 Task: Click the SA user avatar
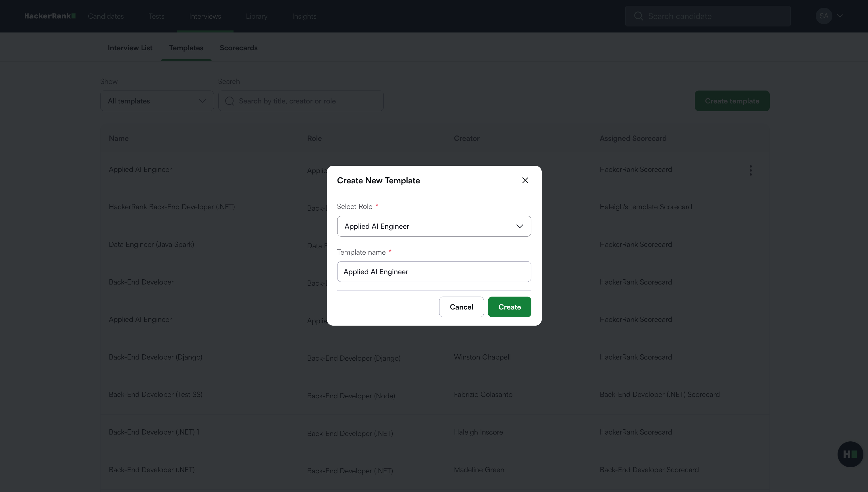[823, 16]
